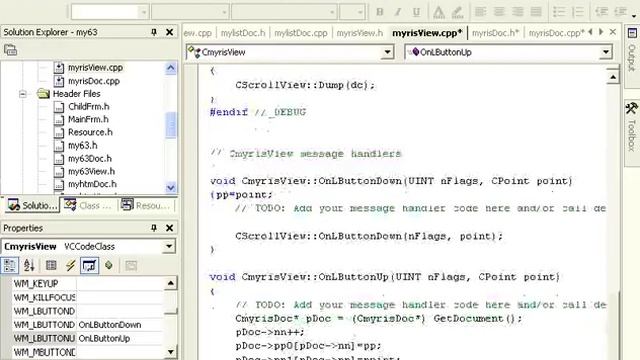Select WM_KEYUP message row

click(88, 284)
